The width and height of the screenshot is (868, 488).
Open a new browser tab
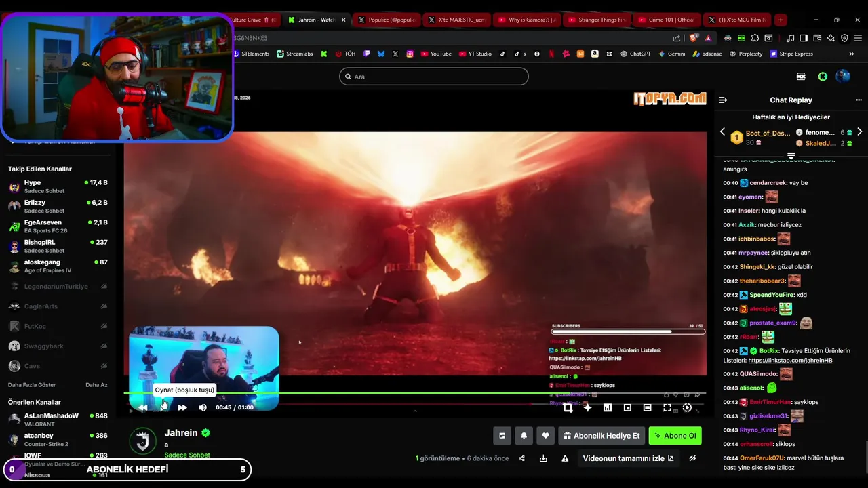tap(781, 20)
